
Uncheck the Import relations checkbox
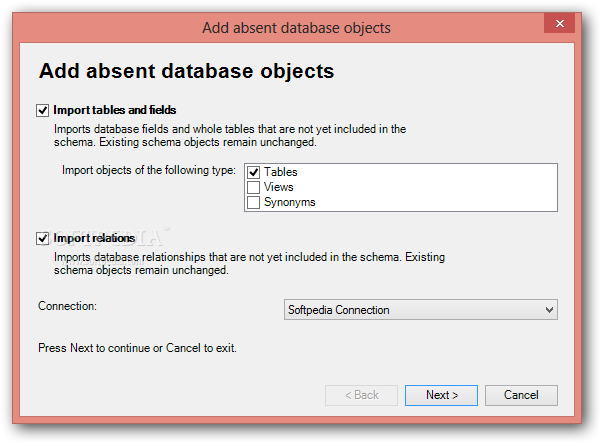tap(42, 239)
